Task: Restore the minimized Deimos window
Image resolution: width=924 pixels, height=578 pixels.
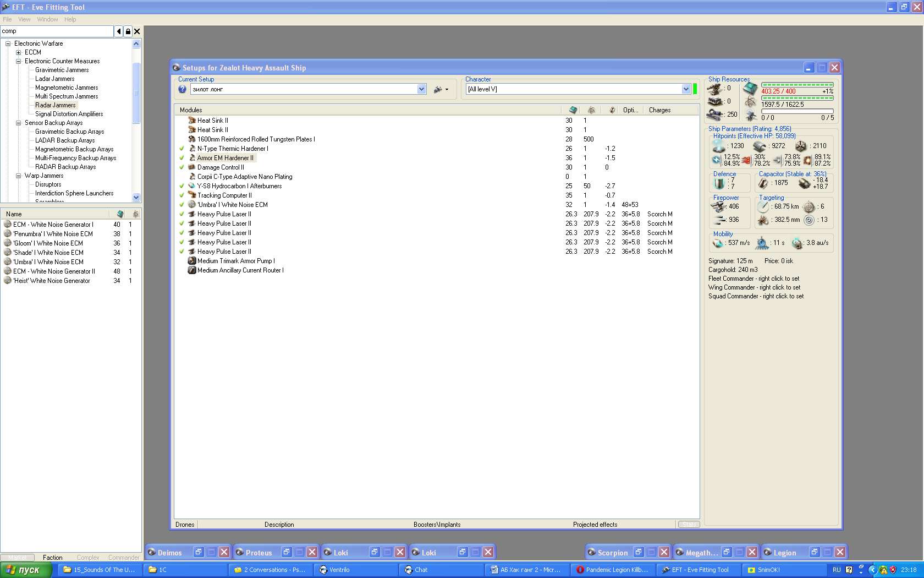Action: [x=199, y=552]
